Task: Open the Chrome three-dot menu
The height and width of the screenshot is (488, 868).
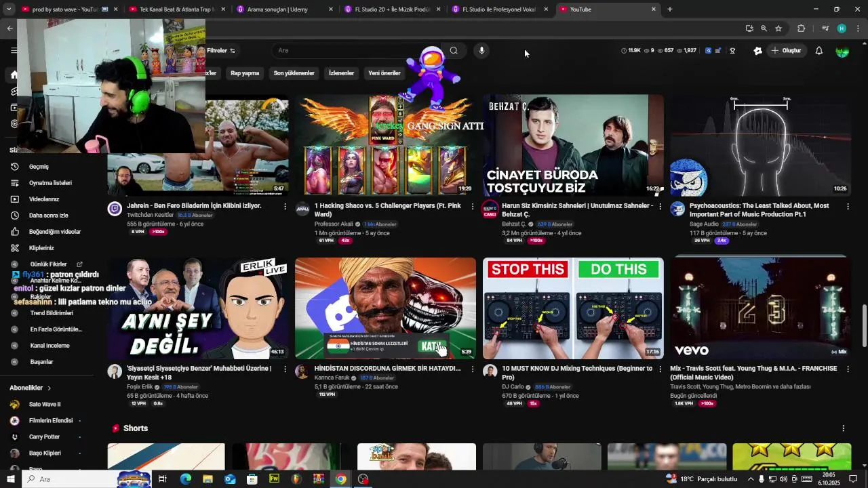Action: click(858, 28)
